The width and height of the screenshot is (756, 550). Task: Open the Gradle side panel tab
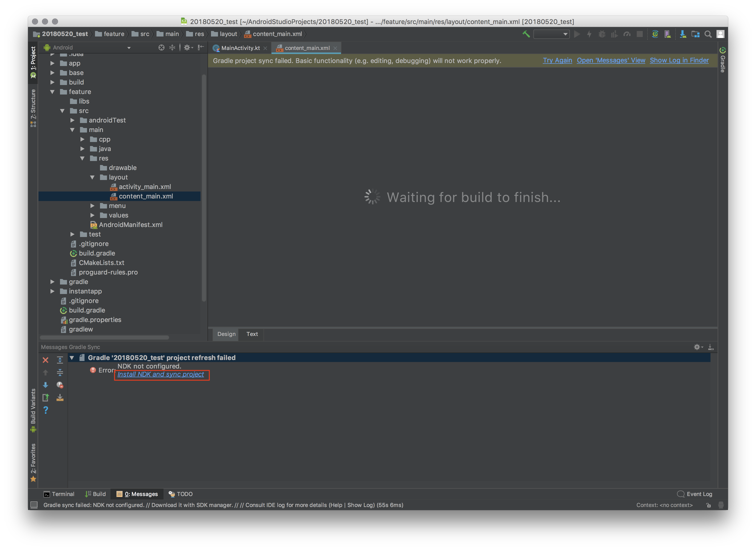722,60
